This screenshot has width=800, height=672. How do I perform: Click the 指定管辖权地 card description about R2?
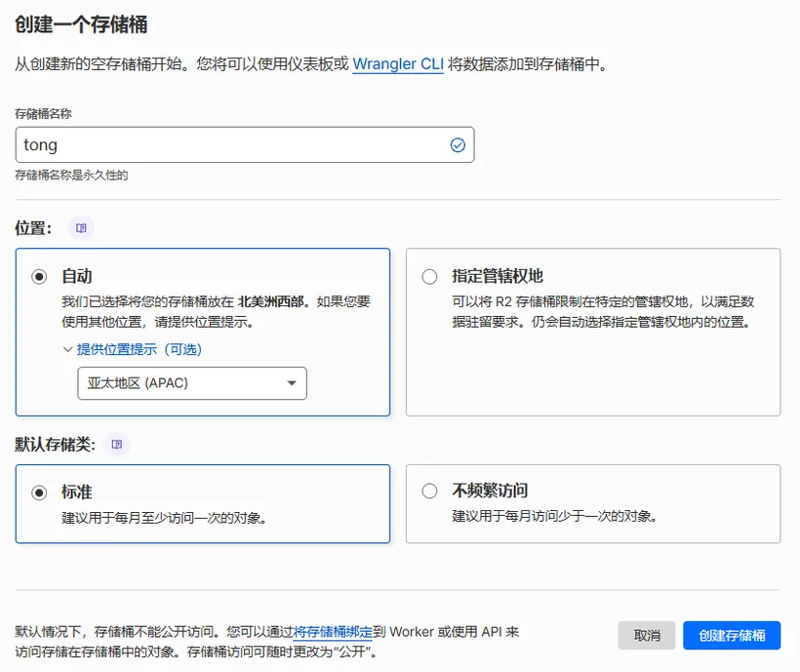click(603, 311)
